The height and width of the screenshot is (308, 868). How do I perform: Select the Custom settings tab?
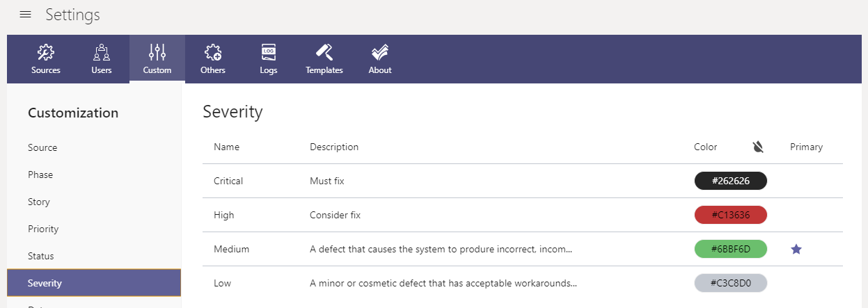point(157,59)
